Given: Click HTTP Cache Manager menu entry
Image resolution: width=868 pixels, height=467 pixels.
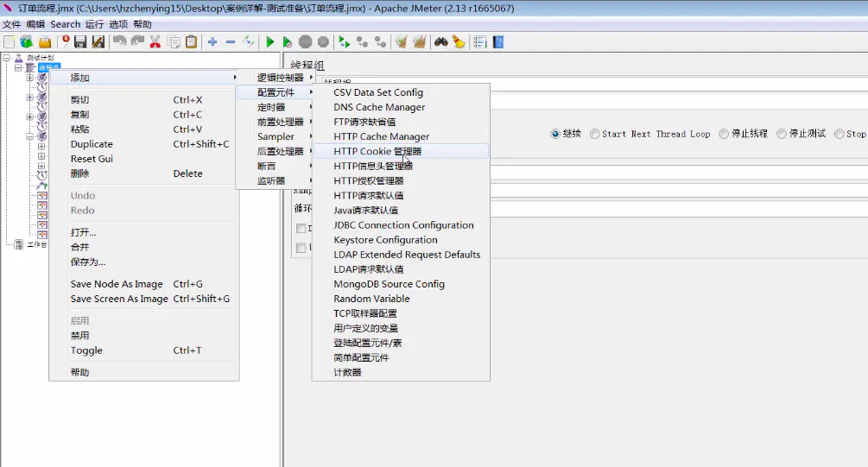Looking at the screenshot, I should coord(401,136).
